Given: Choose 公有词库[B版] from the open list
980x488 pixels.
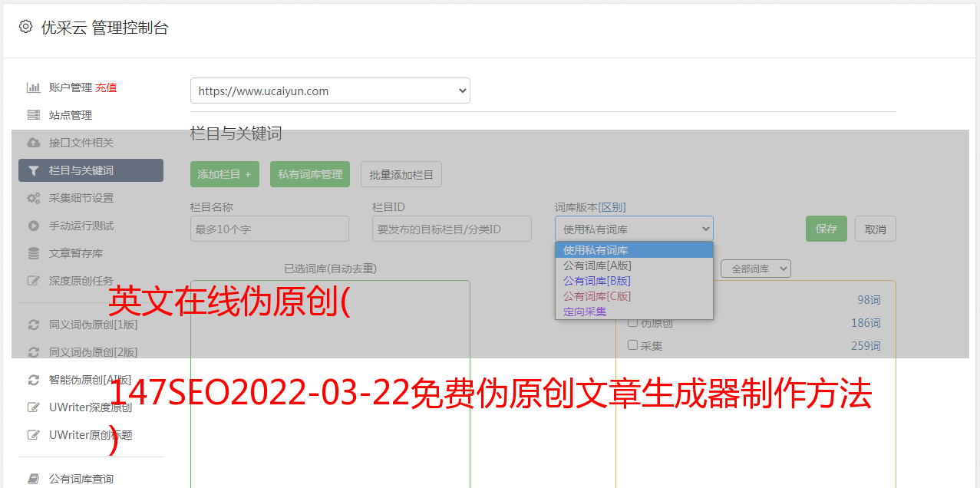Looking at the screenshot, I should pos(634,281).
